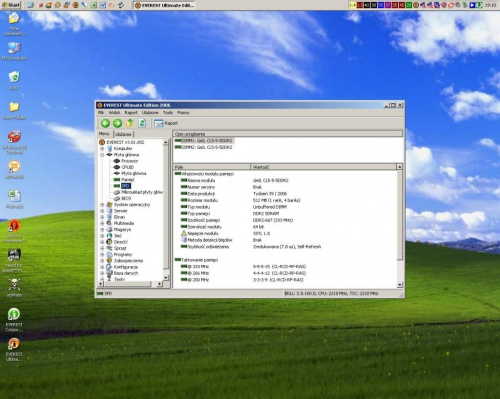Expand the Multimedia node
The width and height of the screenshot is (500, 399).
tap(102, 223)
